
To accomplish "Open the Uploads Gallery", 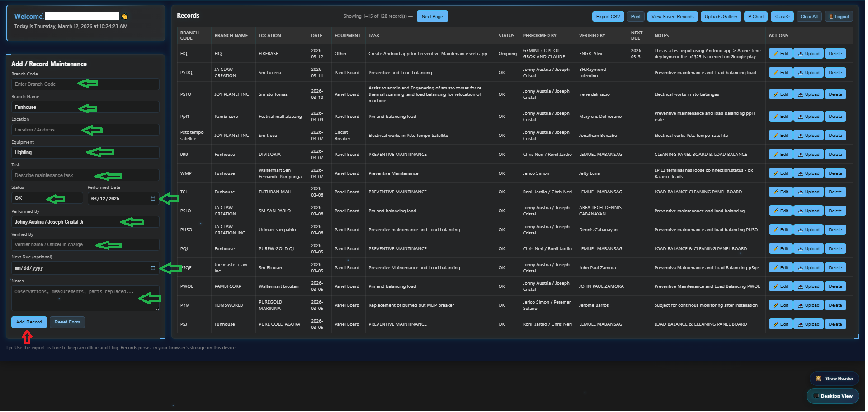I will tap(721, 17).
